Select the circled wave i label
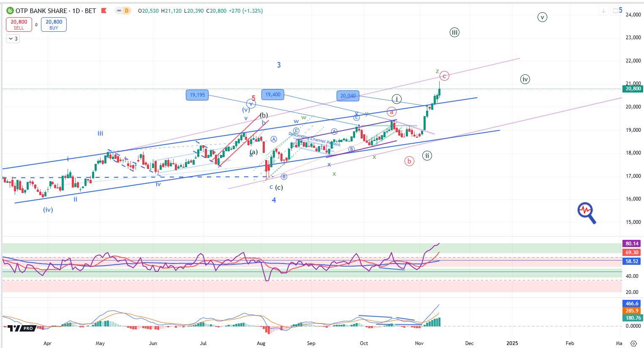The height and width of the screenshot is (348, 644). coord(397,99)
